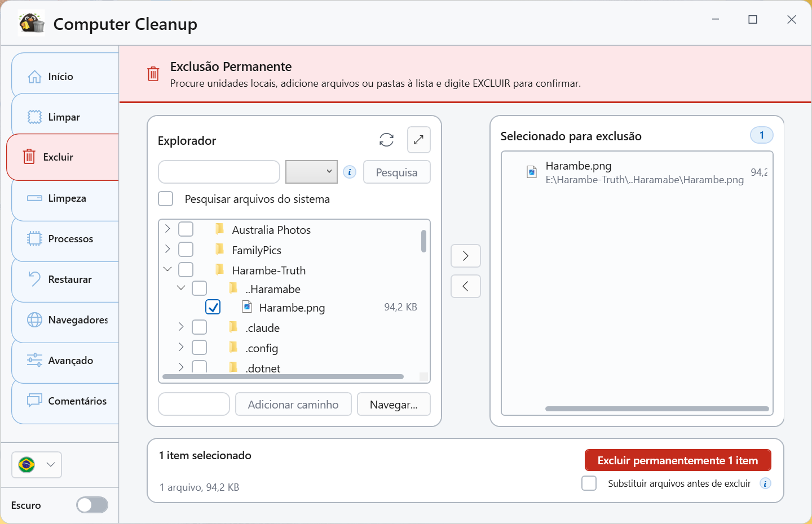Click the Computer Cleanup app logo
This screenshot has width=812, height=524.
(x=32, y=24)
